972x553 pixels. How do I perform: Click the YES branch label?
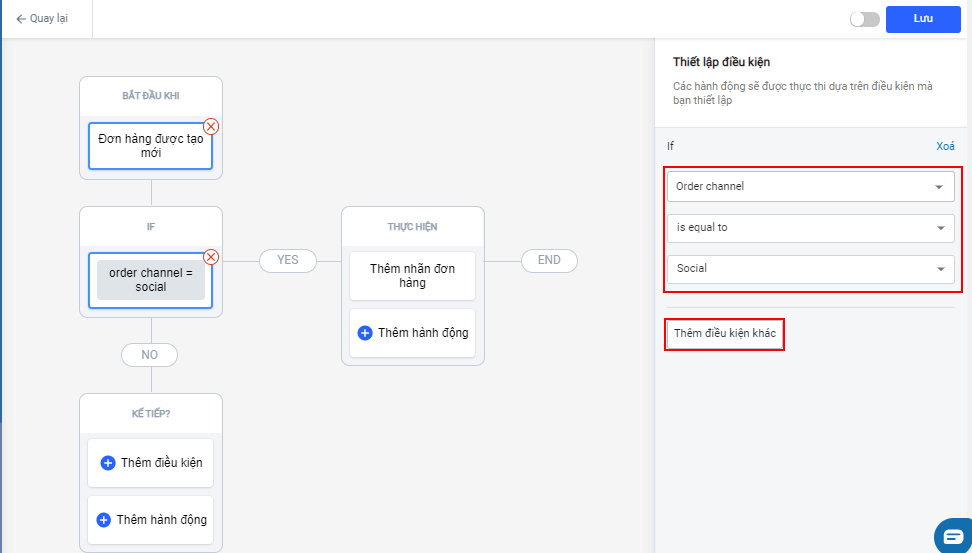tap(287, 260)
